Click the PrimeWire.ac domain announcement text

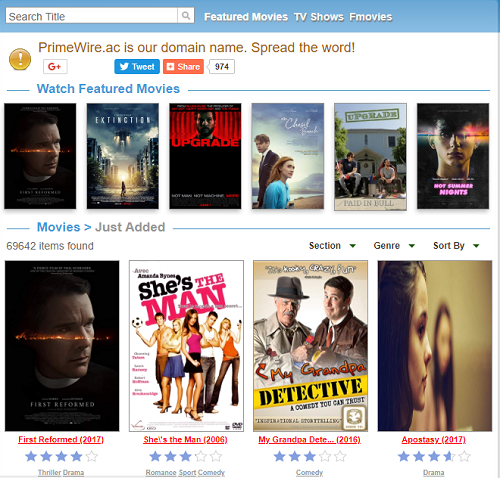(x=197, y=48)
